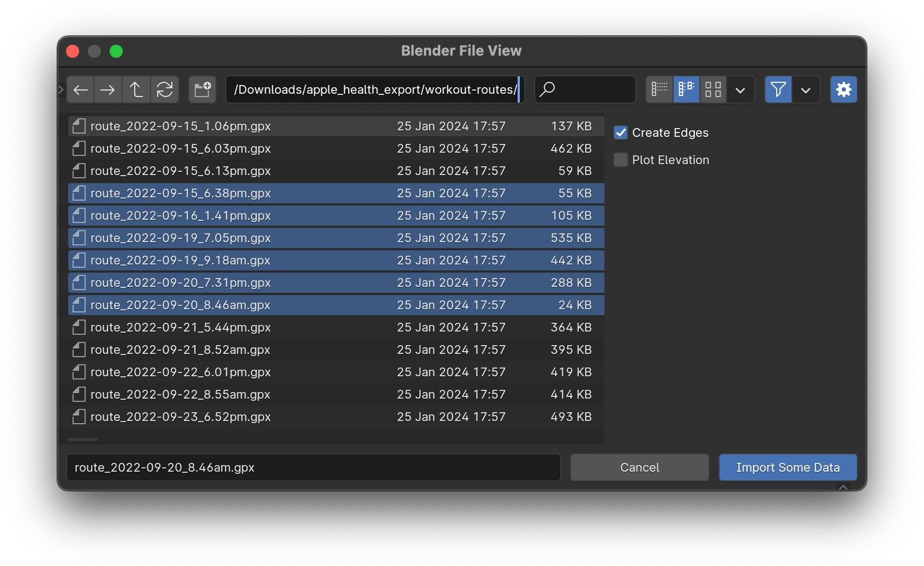
Task: Refresh the file list
Action: pyautogui.click(x=165, y=89)
